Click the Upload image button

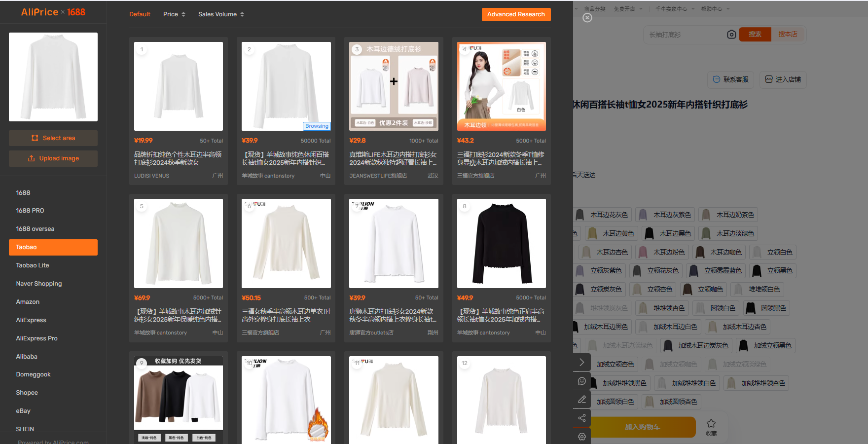point(53,158)
